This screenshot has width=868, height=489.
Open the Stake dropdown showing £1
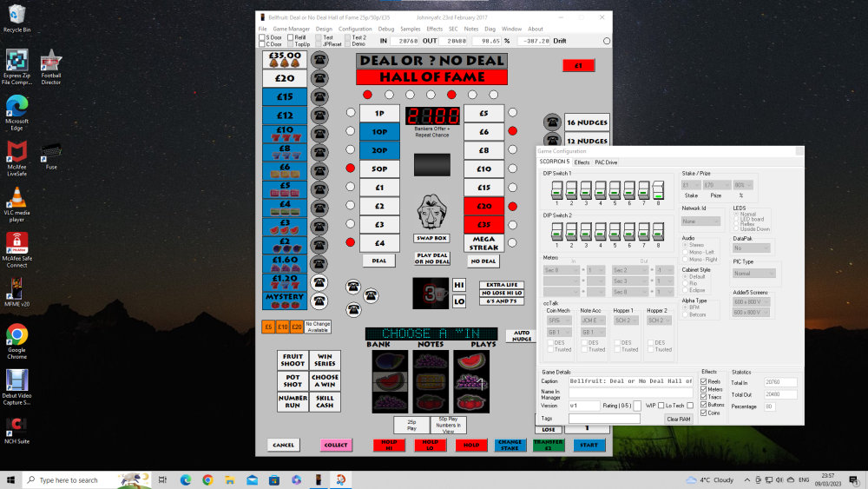pyautogui.click(x=690, y=185)
